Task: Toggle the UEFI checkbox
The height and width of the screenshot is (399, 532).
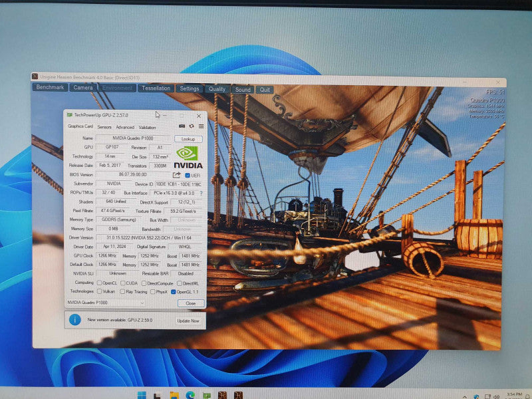Action: click(x=188, y=175)
